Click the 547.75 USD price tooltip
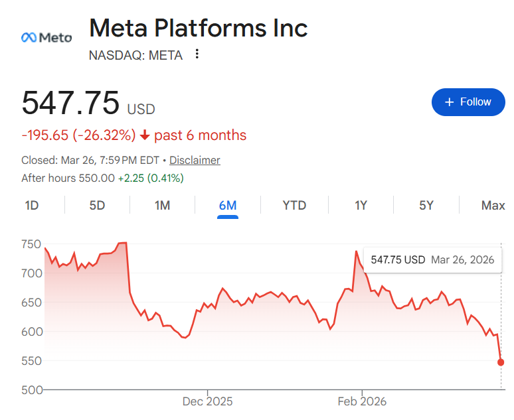 pos(432,259)
